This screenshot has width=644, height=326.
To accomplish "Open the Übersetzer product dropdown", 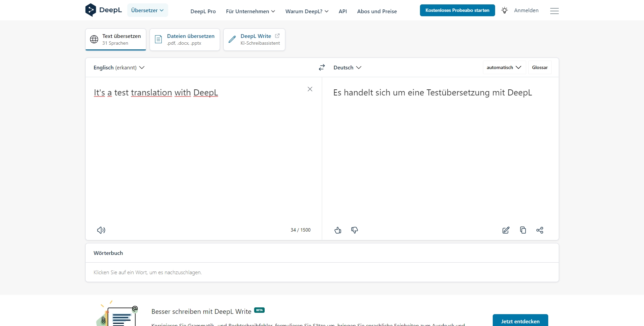I will coord(148,10).
